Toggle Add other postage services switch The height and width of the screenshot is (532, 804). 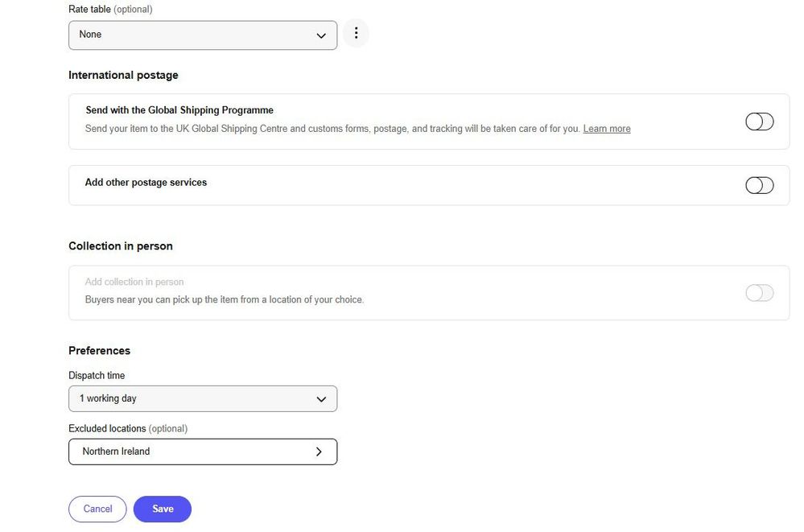[x=760, y=185]
